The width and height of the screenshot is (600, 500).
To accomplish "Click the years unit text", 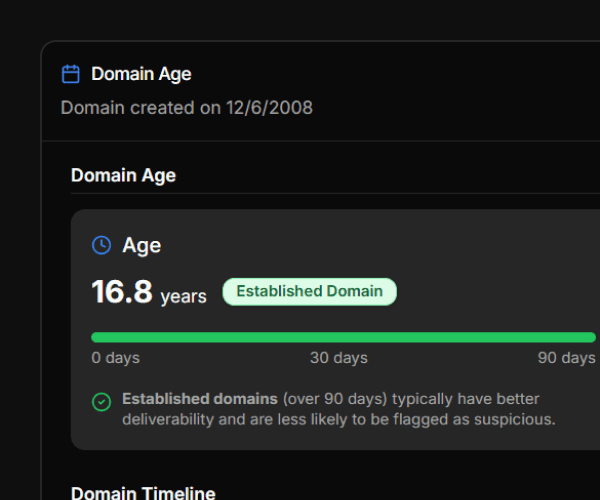I will (183, 296).
